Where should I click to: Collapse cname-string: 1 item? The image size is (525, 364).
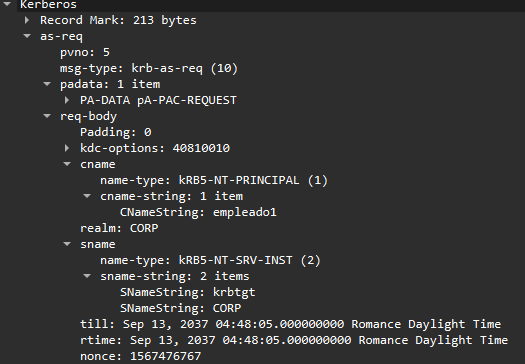[87, 196]
